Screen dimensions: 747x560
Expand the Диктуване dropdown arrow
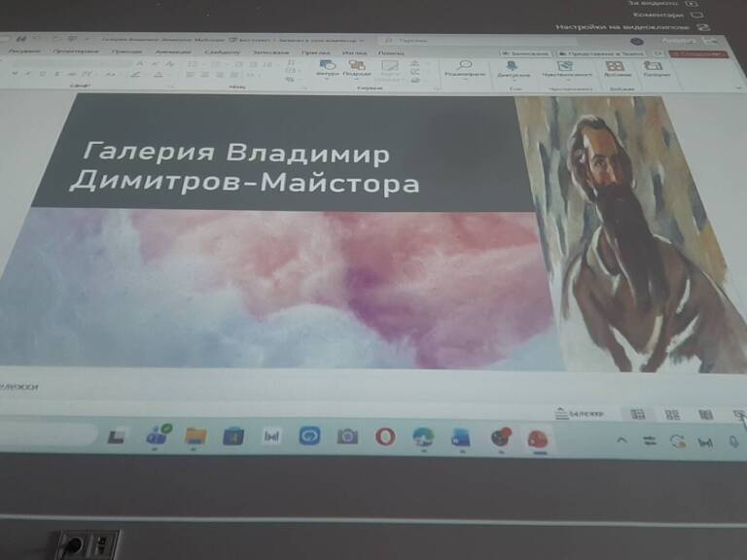click(x=514, y=81)
